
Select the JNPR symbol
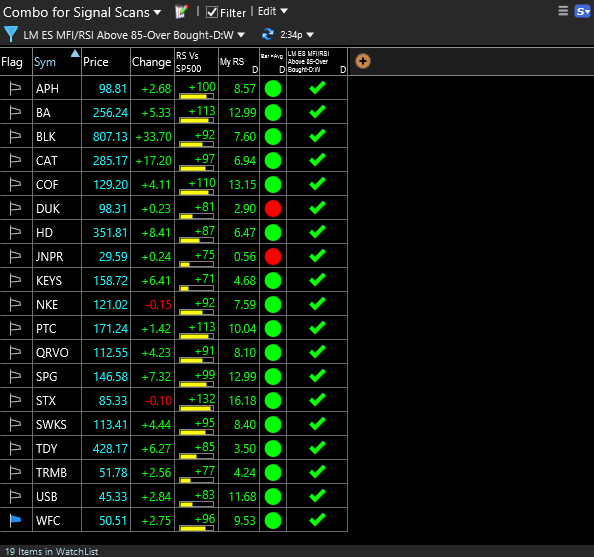(x=49, y=257)
